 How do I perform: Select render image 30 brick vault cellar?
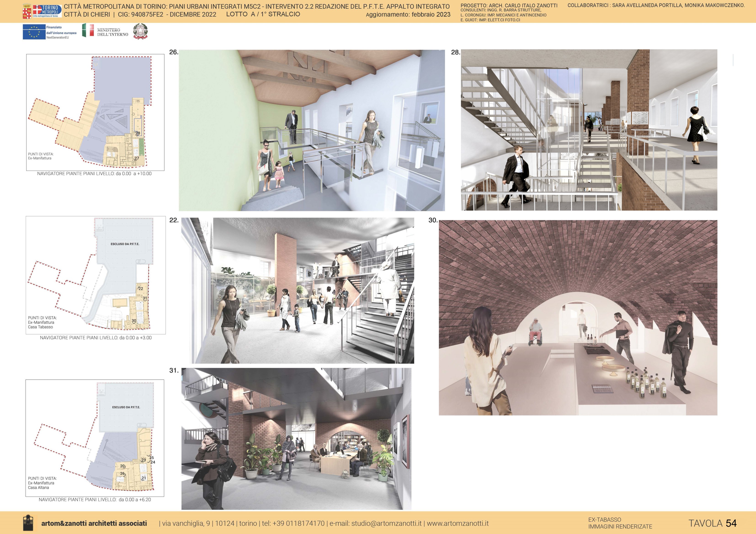[x=578, y=318]
